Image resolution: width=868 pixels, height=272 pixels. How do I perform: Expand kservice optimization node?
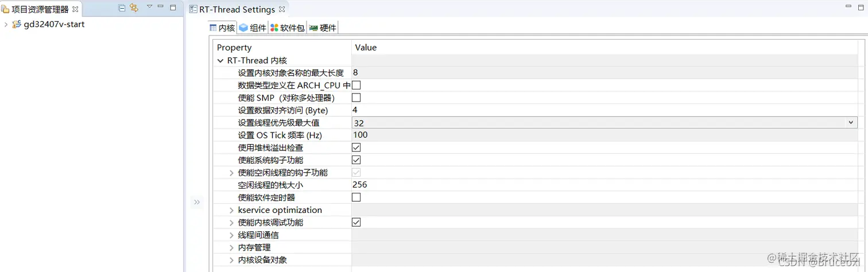232,210
